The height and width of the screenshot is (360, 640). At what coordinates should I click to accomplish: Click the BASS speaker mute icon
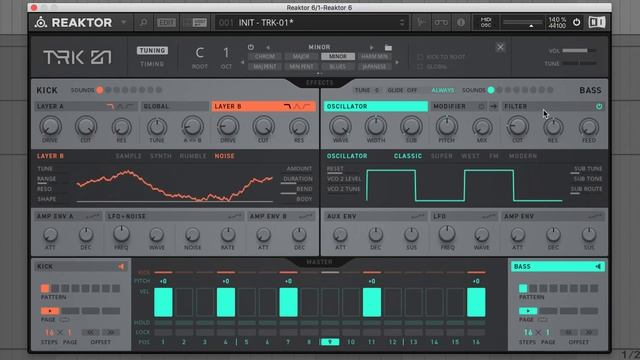(x=598, y=267)
